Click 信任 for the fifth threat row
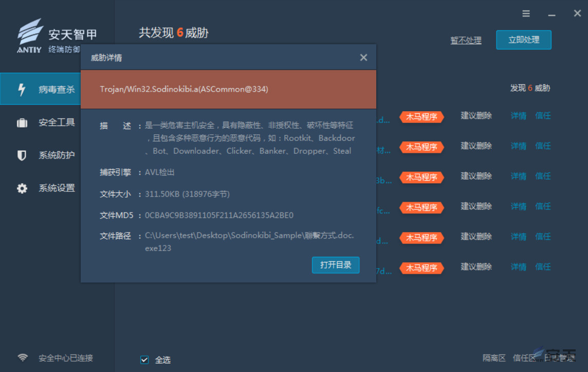This screenshot has width=588, height=372. [x=543, y=237]
